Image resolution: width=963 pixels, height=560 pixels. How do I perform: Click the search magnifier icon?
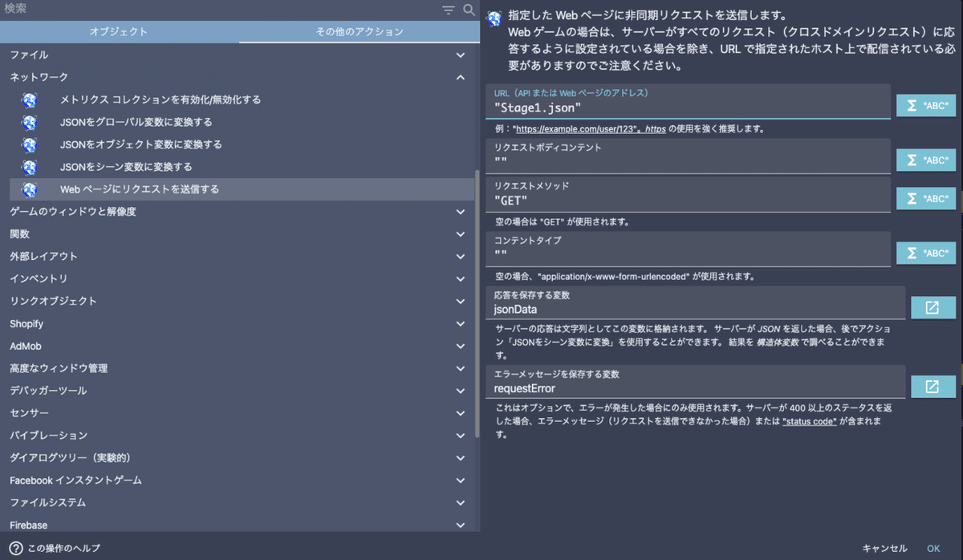pyautogui.click(x=469, y=10)
